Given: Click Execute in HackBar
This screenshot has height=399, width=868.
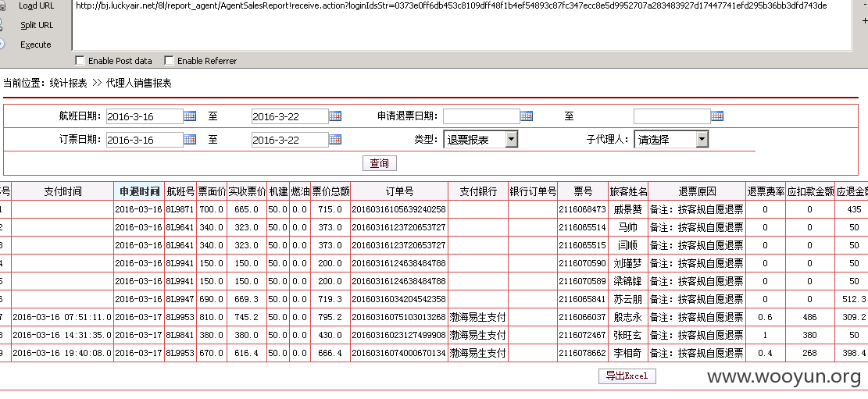Looking at the screenshot, I should click(35, 45).
